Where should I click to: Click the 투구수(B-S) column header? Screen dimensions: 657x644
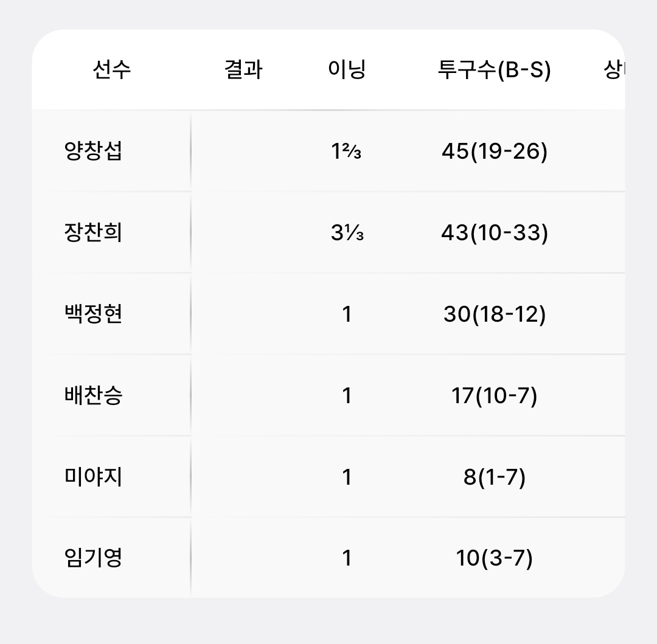point(494,70)
